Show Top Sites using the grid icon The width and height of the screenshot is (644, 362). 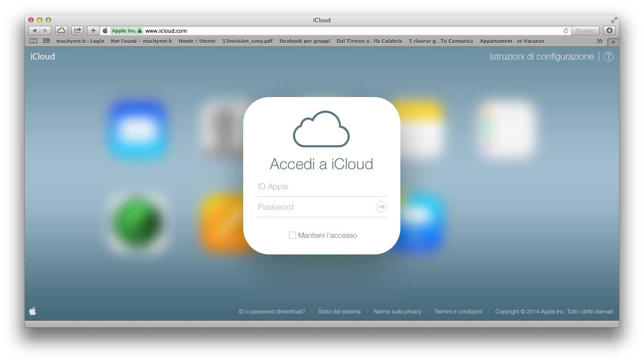pos(46,41)
